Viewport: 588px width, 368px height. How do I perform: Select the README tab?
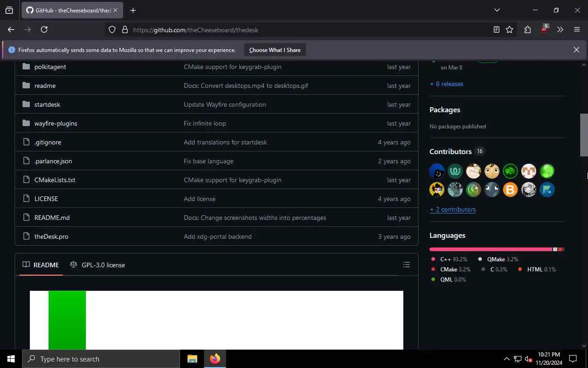coord(41,265)
